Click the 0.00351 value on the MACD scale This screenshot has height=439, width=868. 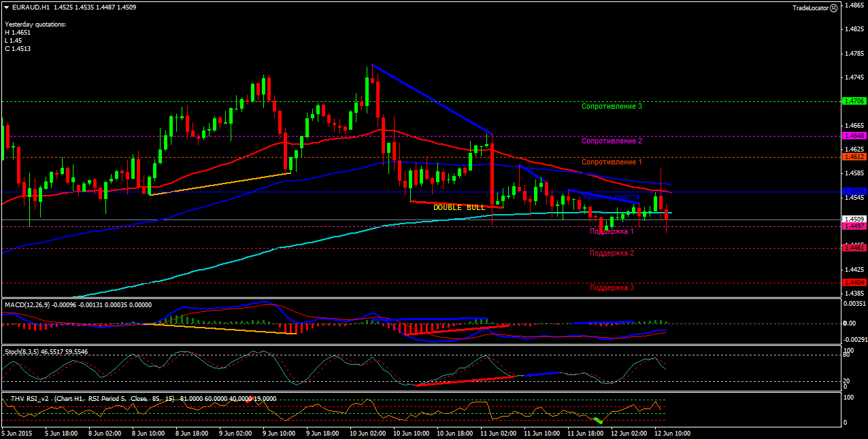coord(855,304)
